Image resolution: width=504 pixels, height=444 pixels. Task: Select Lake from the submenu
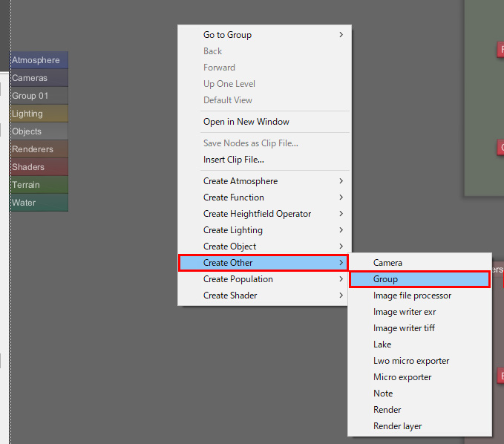pos(382,345)
